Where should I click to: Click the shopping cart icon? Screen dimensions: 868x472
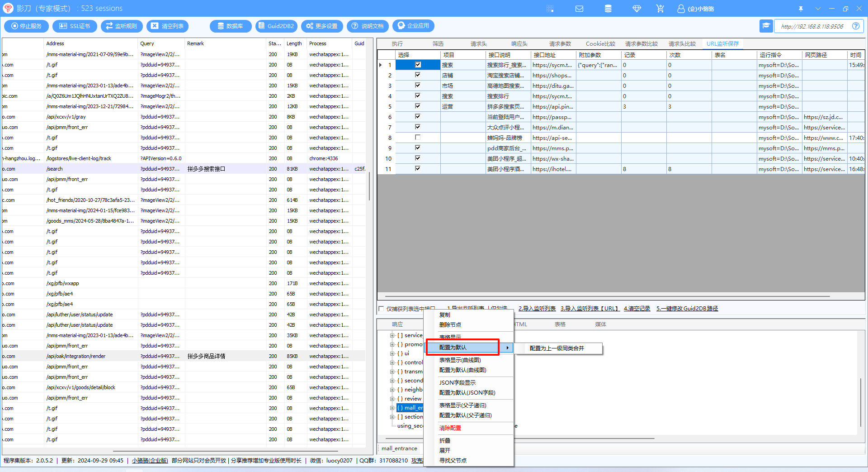[x=660, y=9]
